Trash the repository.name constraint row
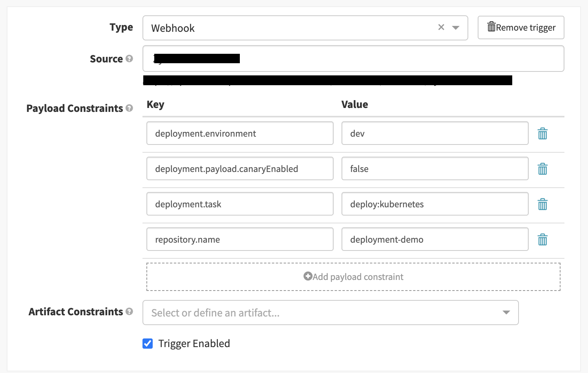Screen dimensions: 588x373 click(x=542, y=240)
